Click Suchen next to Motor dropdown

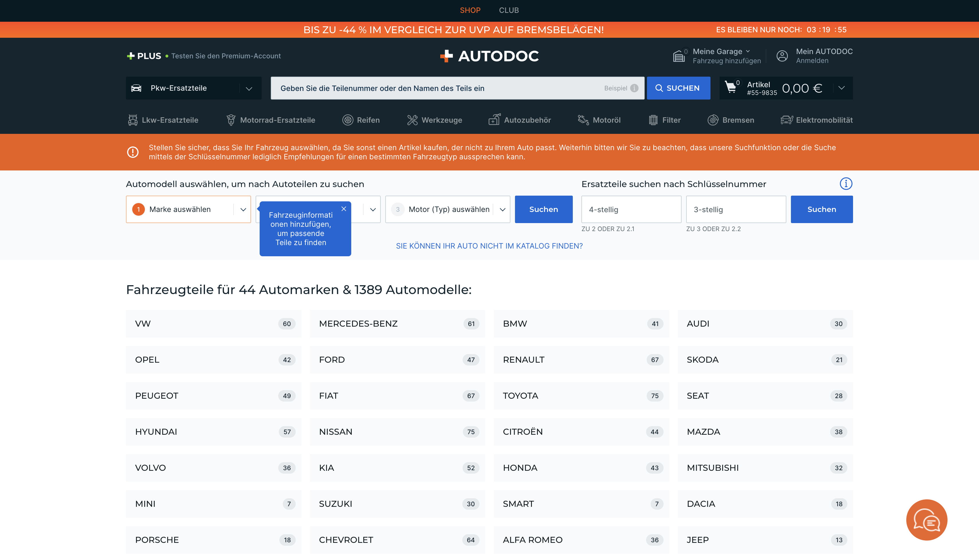point(543,209)
